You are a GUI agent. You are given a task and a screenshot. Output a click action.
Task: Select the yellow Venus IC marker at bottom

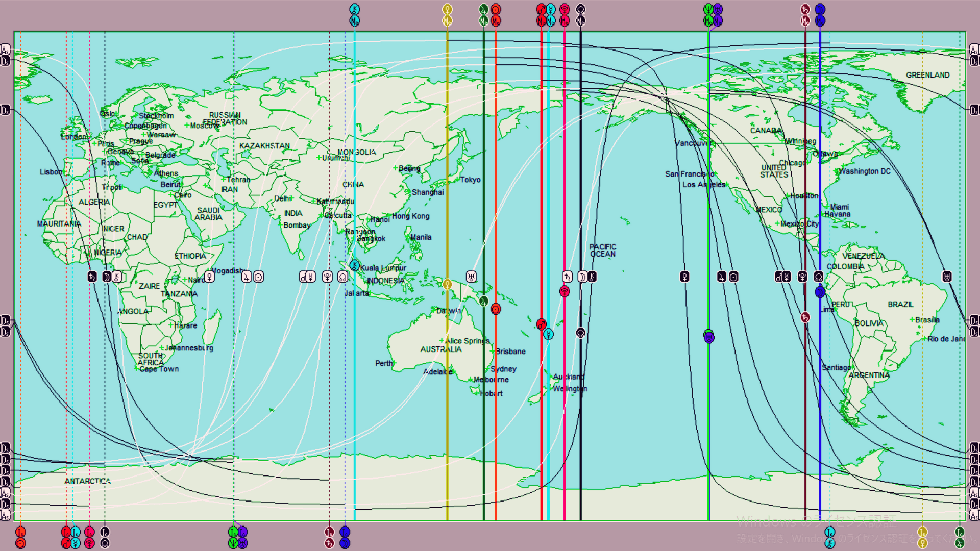coord(922,537)
